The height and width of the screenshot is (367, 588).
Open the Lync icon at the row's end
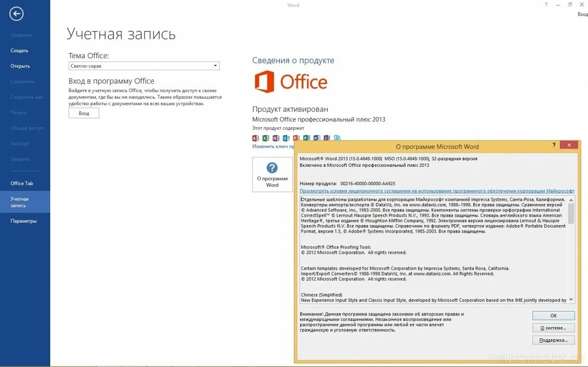point(337,138)
